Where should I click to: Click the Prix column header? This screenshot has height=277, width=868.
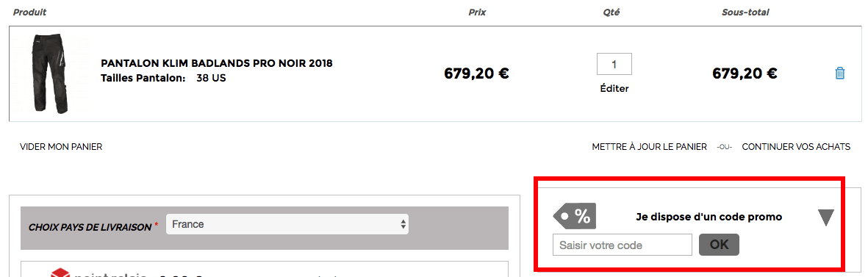477,12
